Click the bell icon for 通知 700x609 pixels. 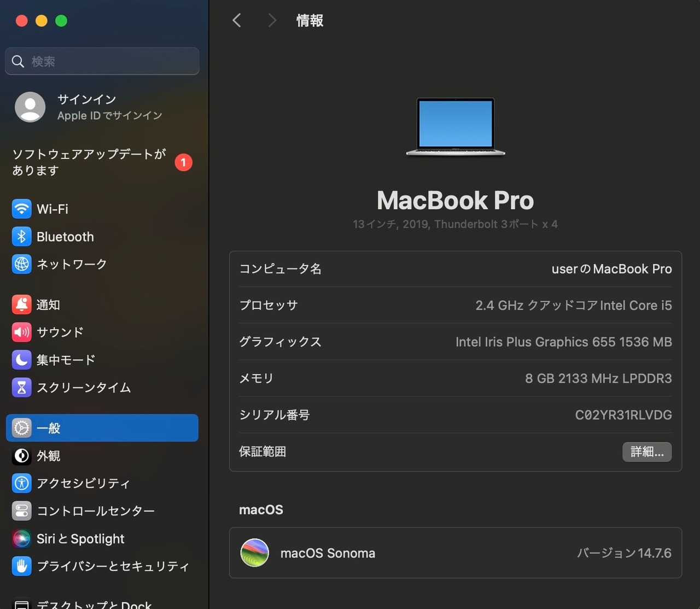pos(22,304)
